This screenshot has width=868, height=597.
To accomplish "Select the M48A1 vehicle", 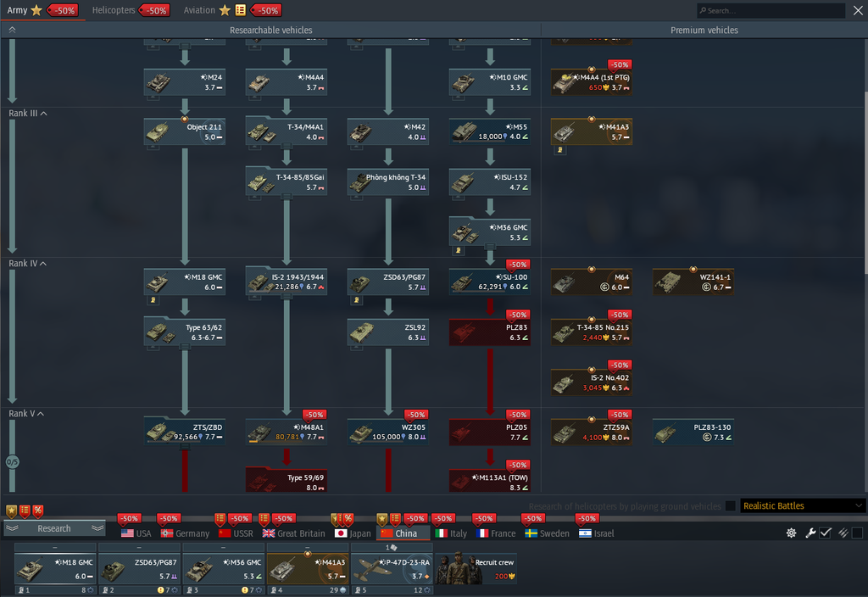I will pyautogui.click(x=287, y=432).
